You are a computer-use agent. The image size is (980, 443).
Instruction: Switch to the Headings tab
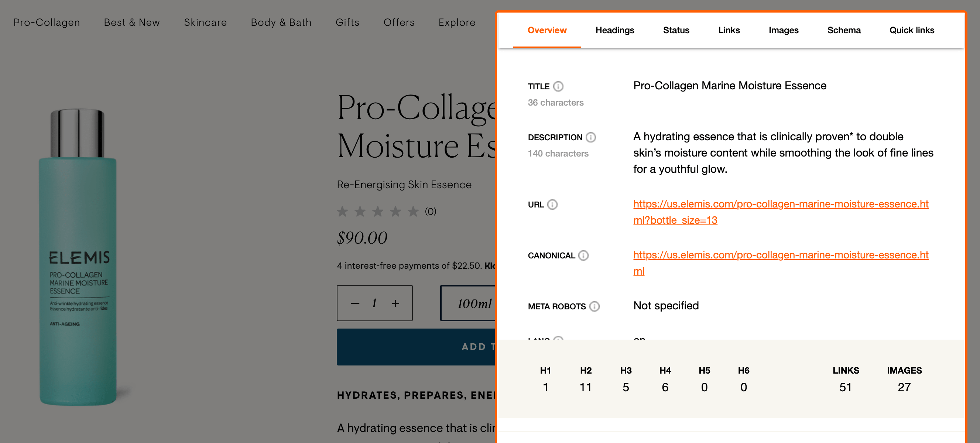pos(615,30)
